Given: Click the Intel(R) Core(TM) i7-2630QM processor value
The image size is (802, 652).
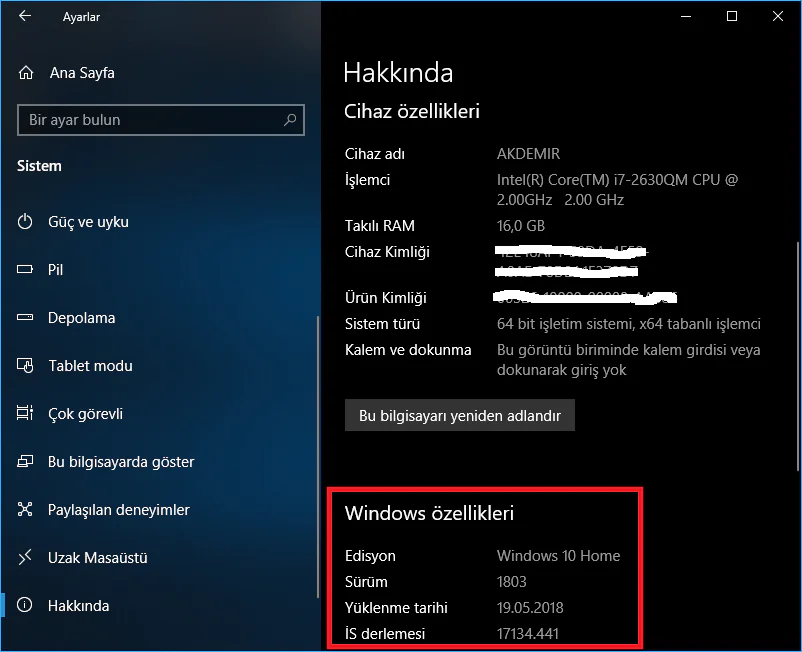Looking at the screenshot, I should (617, 189).
